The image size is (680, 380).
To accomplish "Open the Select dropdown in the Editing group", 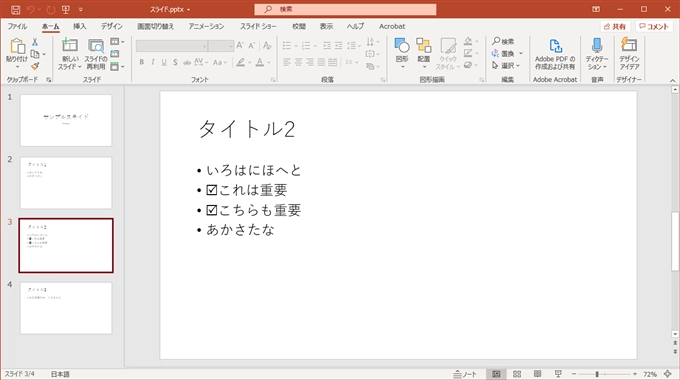I will (x=505, y=66).
